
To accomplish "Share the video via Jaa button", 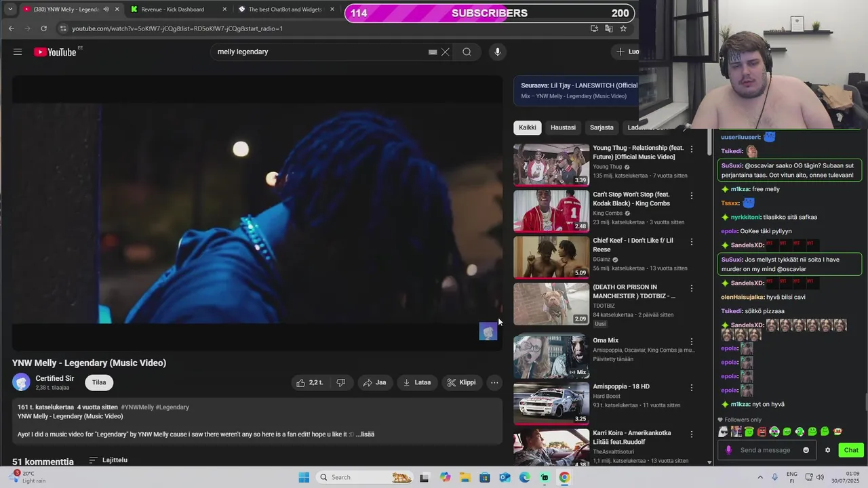I will (374, 382).
